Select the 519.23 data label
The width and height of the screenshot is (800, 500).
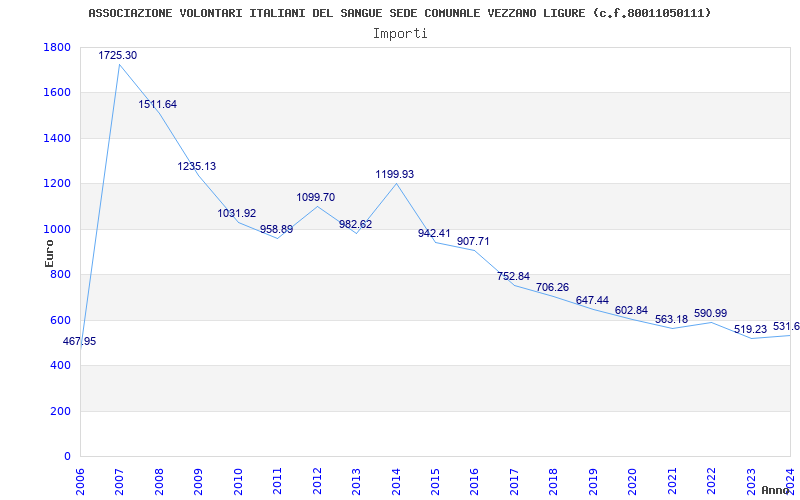pyautogui.click(x=750, y=329)
